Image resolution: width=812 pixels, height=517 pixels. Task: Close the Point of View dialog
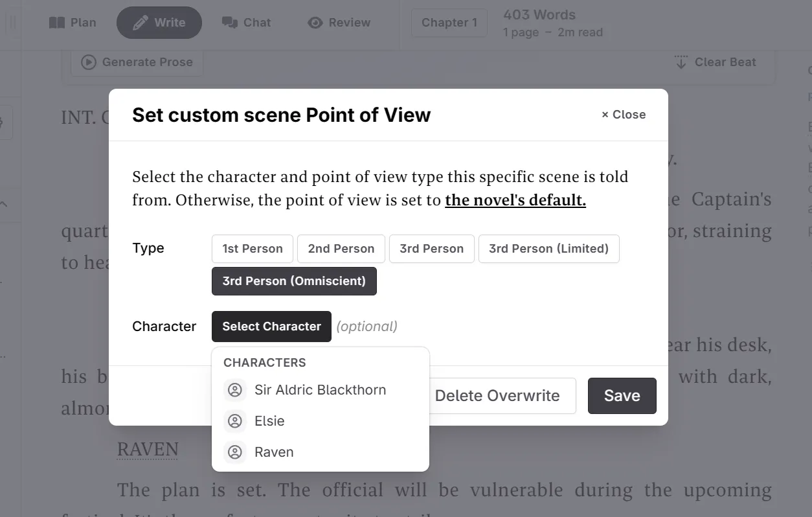tap(624, 115)
